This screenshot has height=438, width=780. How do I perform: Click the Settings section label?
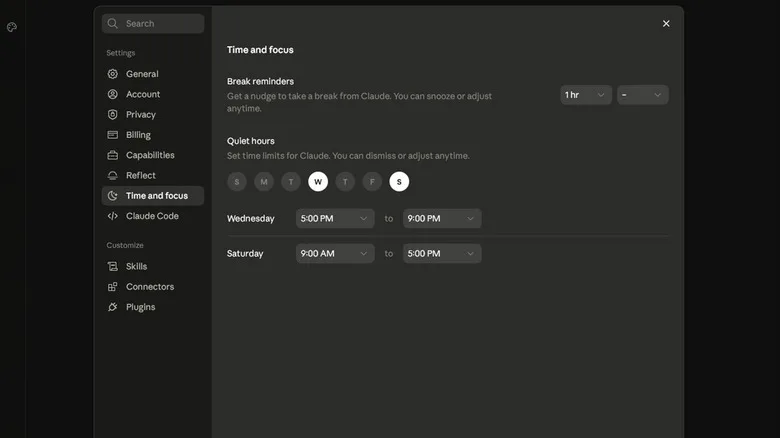tap(121, 53)
